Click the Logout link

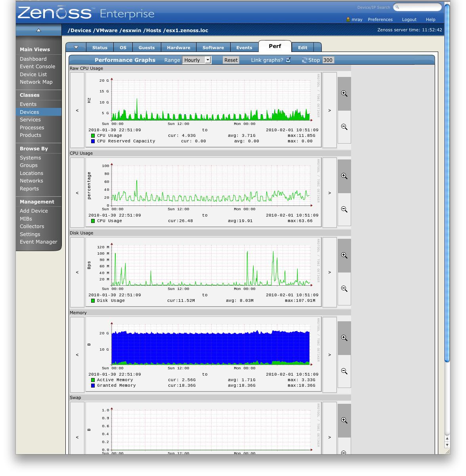tap(409, 19)
